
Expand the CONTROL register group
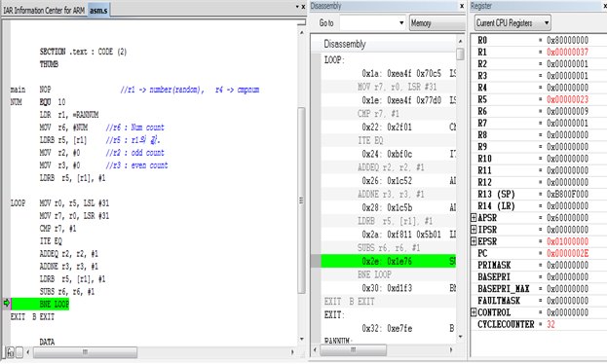[x=474, y=312]
